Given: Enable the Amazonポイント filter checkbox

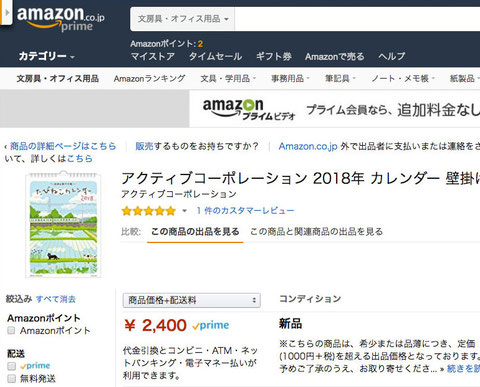Looking at the screenshot, I should 11,330.
